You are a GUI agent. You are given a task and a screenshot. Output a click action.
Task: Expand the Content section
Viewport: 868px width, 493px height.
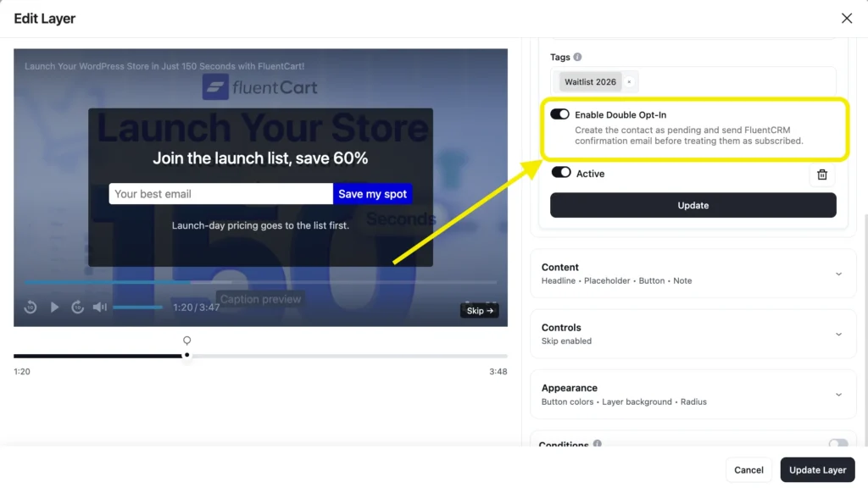[x=693, y=274]
